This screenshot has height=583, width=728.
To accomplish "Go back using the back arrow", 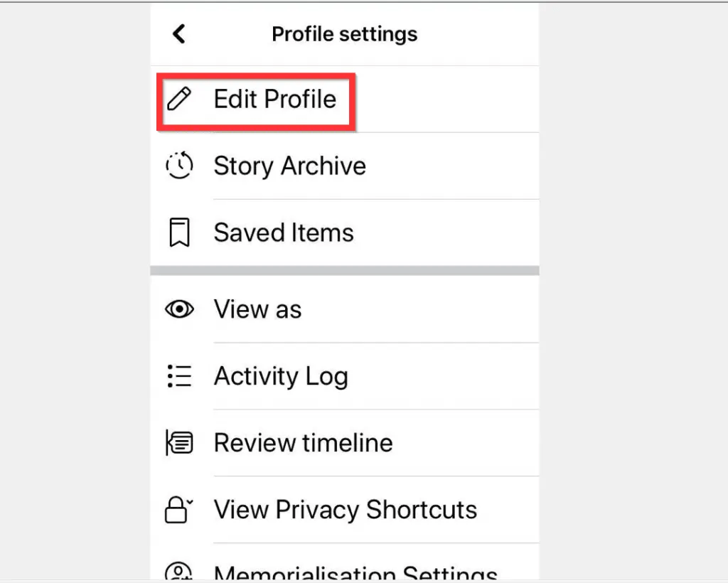I will [179, 33].
